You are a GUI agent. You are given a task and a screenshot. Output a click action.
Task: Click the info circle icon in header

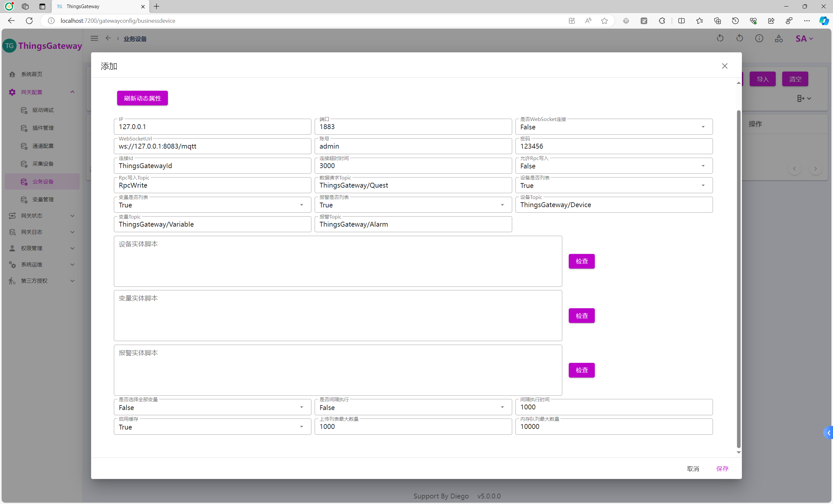pyautogui.click(x=759, y=38)
